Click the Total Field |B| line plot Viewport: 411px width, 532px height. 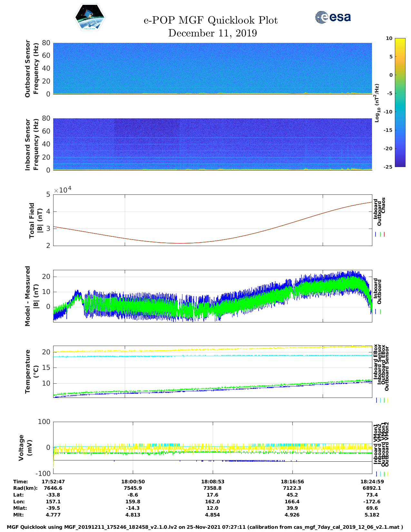coord(212,220)
